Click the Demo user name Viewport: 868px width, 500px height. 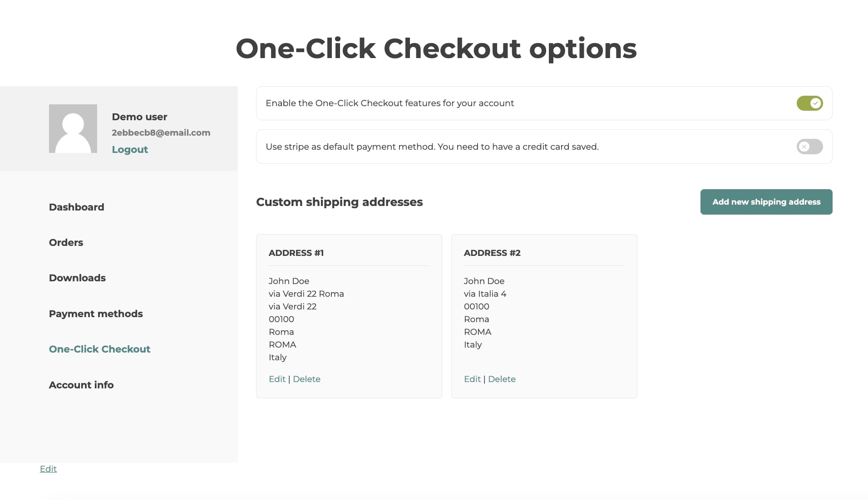(x=139, y=117)
